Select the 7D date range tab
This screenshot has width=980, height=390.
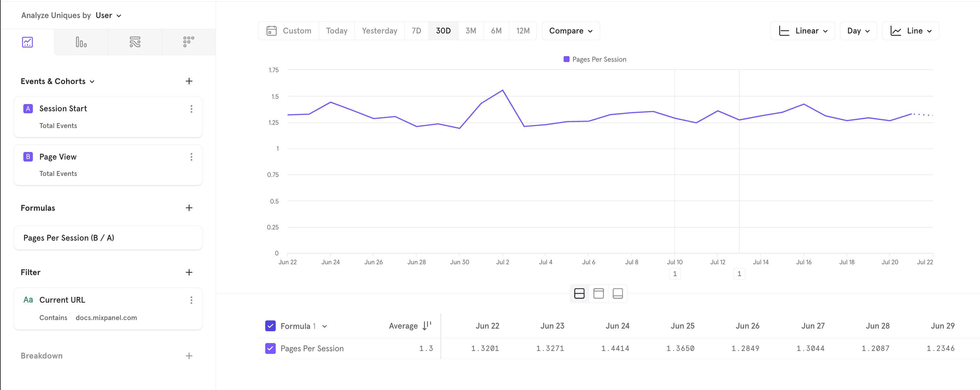coord(416,31)
